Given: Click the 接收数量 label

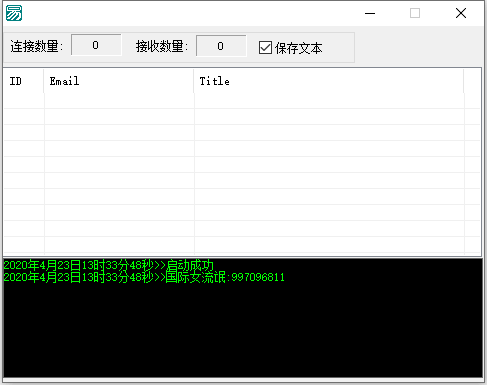Looking at the screenshot, I should pos(162,46).
